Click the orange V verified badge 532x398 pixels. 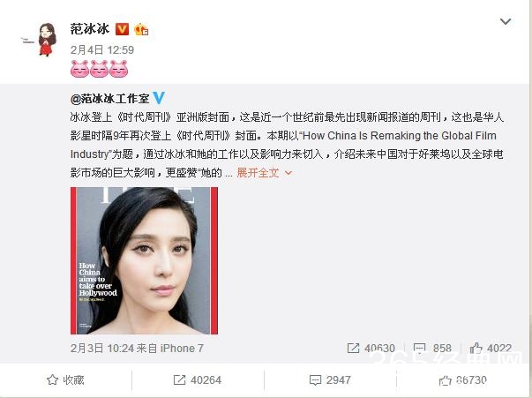pyautogui.click(x=122, y=29)
